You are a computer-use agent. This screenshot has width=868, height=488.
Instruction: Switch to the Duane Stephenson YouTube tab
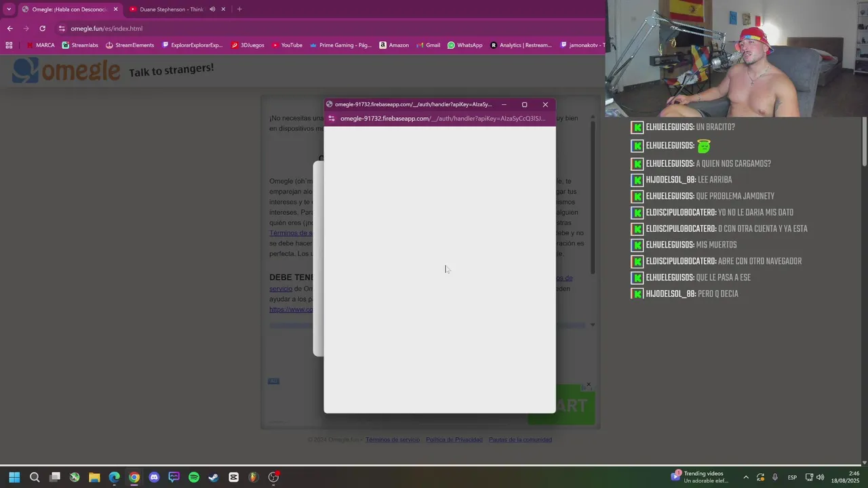point(166,9)
